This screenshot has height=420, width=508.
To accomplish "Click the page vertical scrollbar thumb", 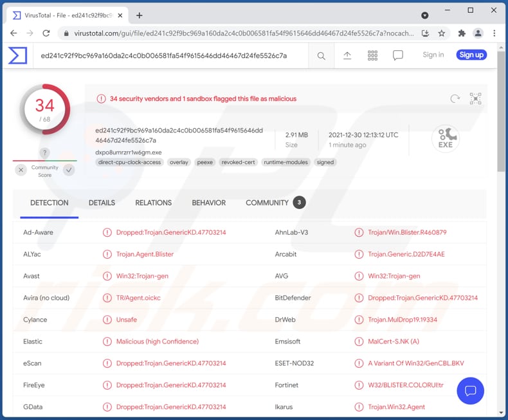I will 501,111.
